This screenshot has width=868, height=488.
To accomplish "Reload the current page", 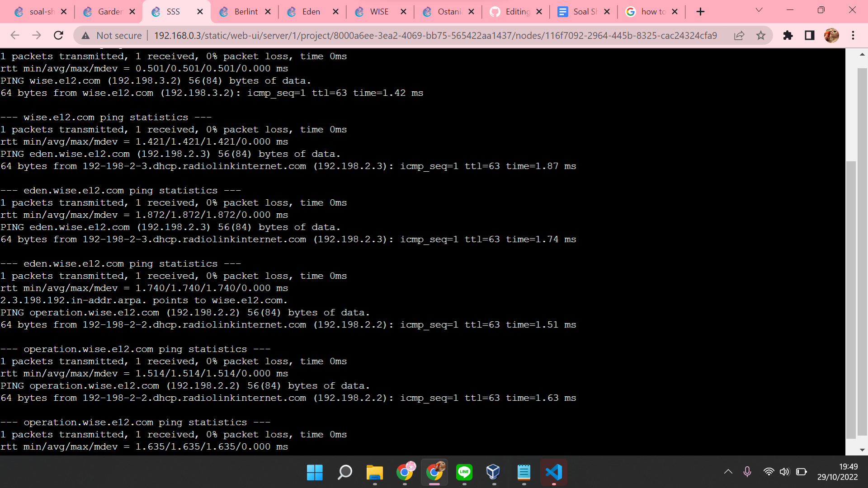I will [58, 35].
